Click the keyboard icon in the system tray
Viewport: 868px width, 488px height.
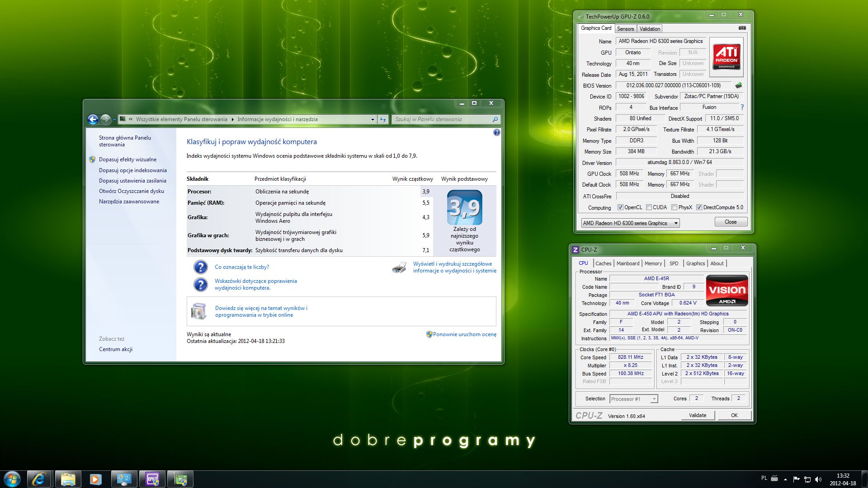pyautogui.click(x=774, y=478)
